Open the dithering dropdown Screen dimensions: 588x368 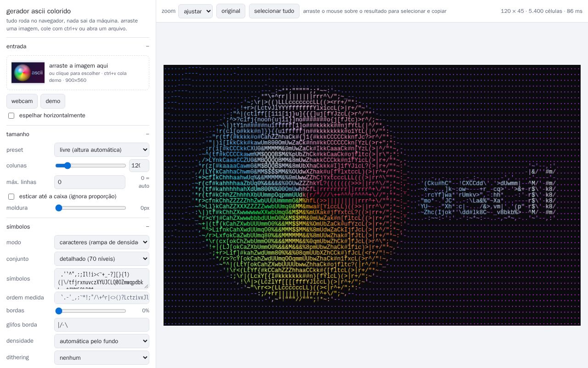pyautogui.click(x=102, y=358)
